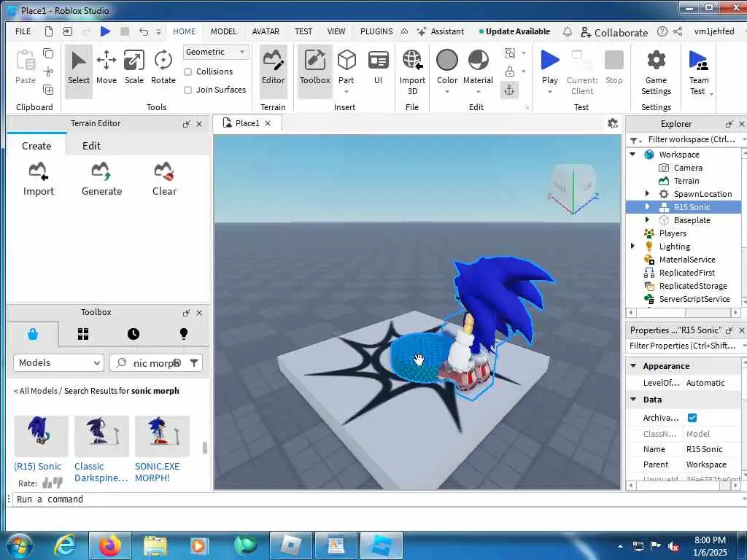Click Import 3D
The image size is (747, 560).
click(x=412, y=71)
